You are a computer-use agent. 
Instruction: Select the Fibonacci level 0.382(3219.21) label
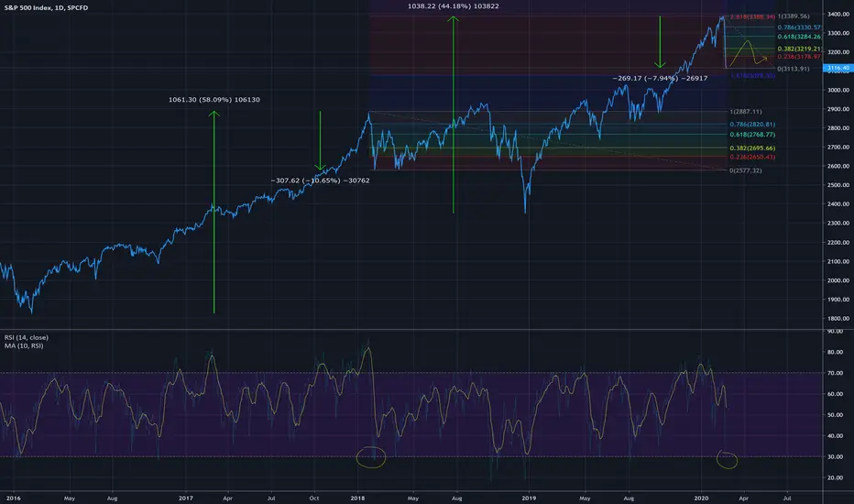[799, 49]
